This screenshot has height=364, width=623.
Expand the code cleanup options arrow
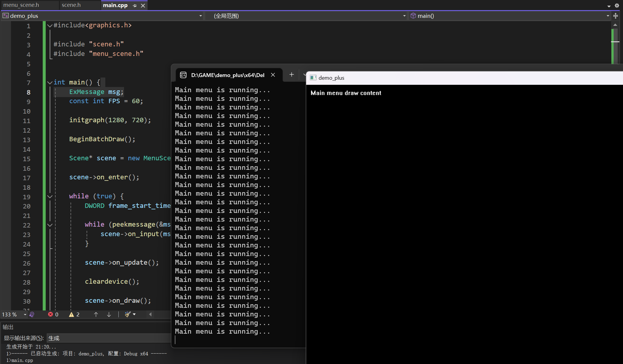(x=134, y=314)
